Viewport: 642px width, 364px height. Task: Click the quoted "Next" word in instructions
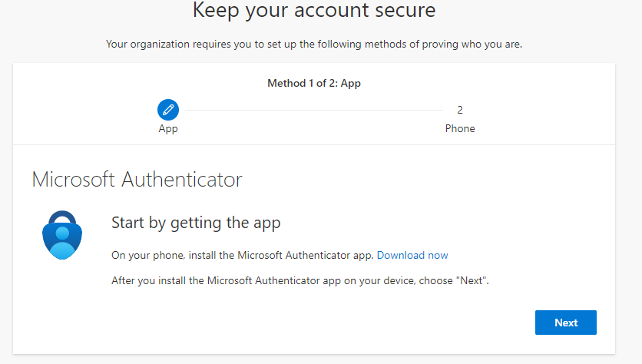(472, 281)
